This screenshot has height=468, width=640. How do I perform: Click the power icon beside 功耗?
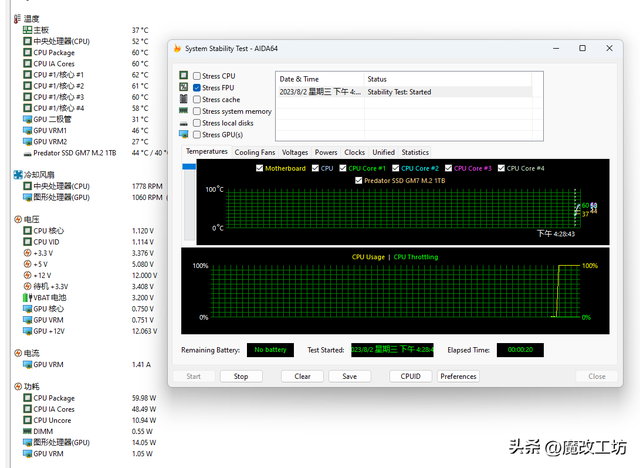pos(18,386)
